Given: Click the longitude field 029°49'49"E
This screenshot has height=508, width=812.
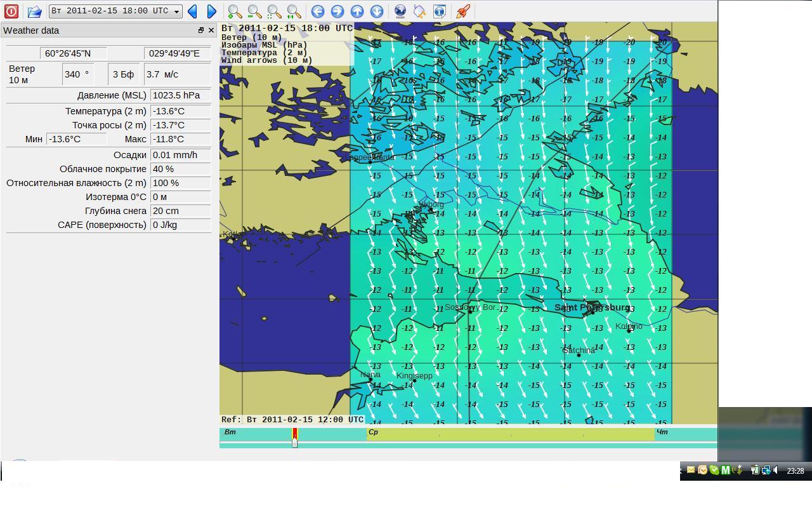Looking at the screenshot, I should coord(177,53).
